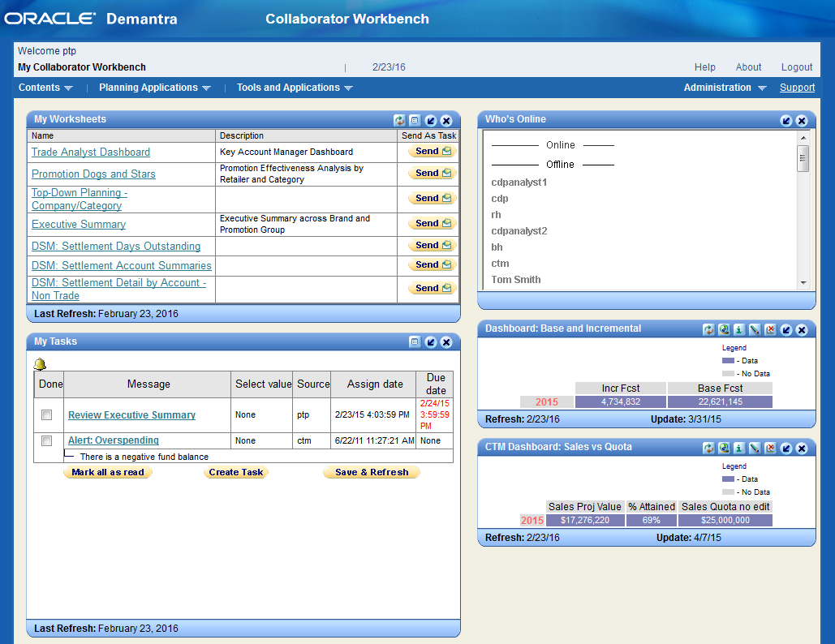This screenshot has width=835, height=644.
Task: Send DSM: Settlement Account Summaries as task
Action: tap(433, 264)
